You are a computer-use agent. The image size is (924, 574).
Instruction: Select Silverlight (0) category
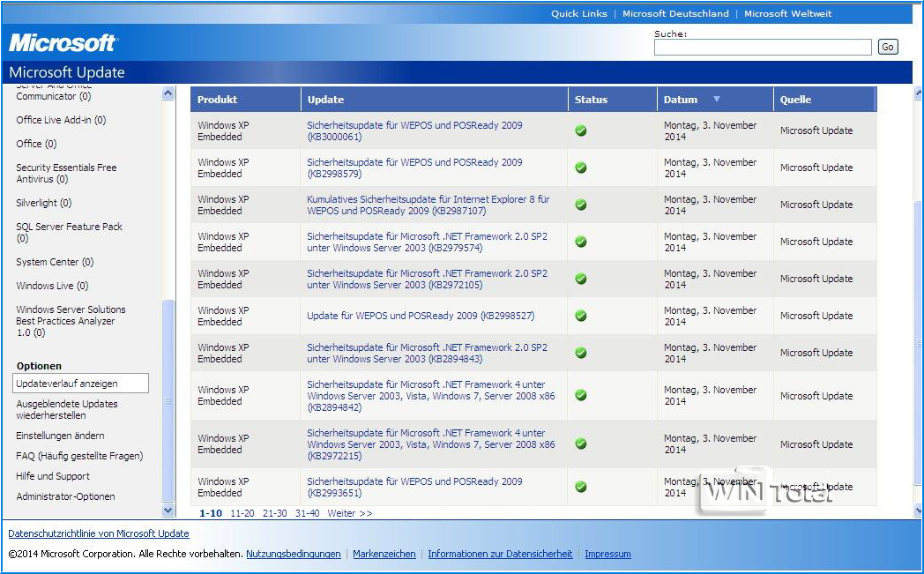43,203
